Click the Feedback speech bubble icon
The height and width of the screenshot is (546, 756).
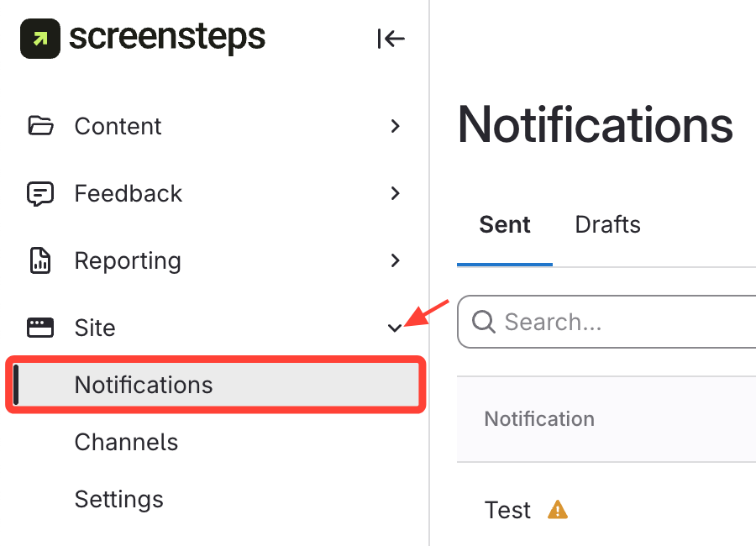(x=40, y=193)
